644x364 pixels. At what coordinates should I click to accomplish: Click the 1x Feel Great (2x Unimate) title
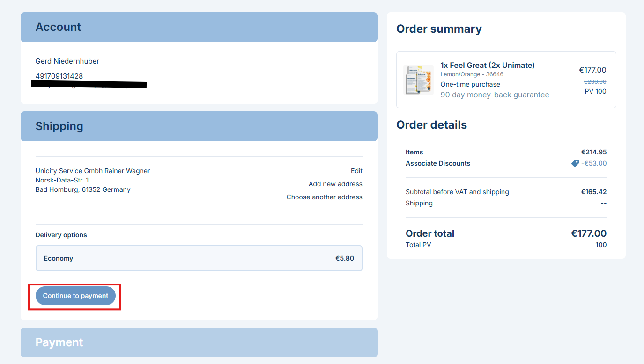coord(487,65)
